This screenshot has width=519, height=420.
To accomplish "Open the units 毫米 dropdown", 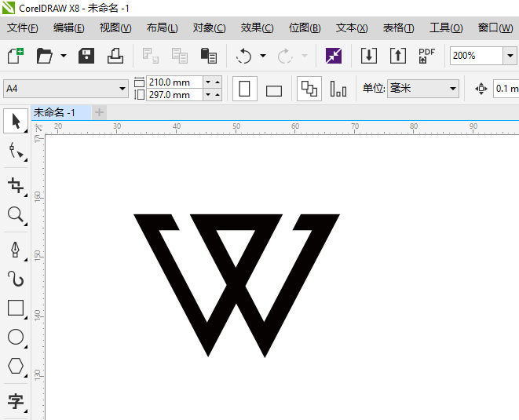I will (423, 89).
